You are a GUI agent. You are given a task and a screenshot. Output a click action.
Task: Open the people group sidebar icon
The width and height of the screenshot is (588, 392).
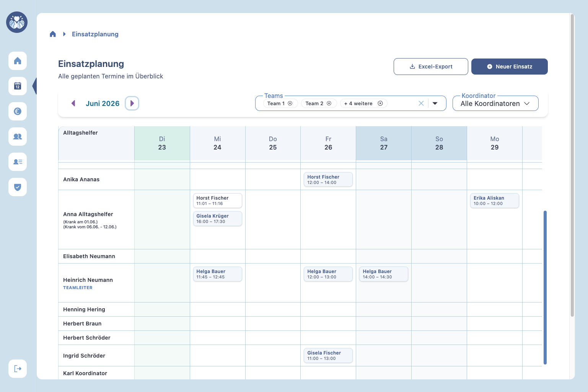(18, 137)
